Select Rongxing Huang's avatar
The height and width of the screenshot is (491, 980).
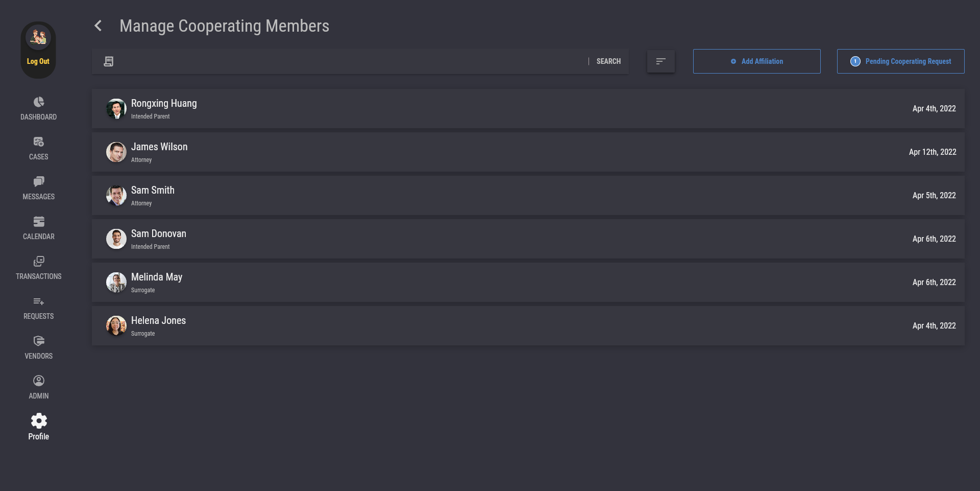(116, 109)
